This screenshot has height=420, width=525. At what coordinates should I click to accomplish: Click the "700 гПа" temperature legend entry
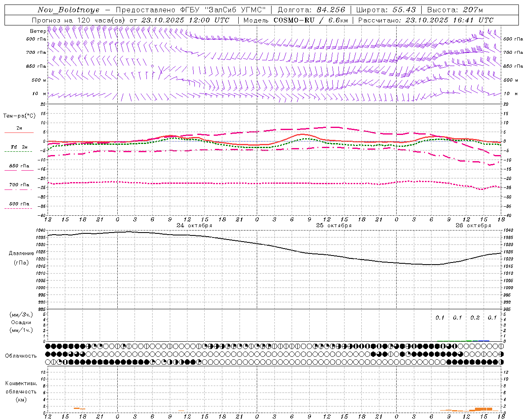(x=19, y=185)
